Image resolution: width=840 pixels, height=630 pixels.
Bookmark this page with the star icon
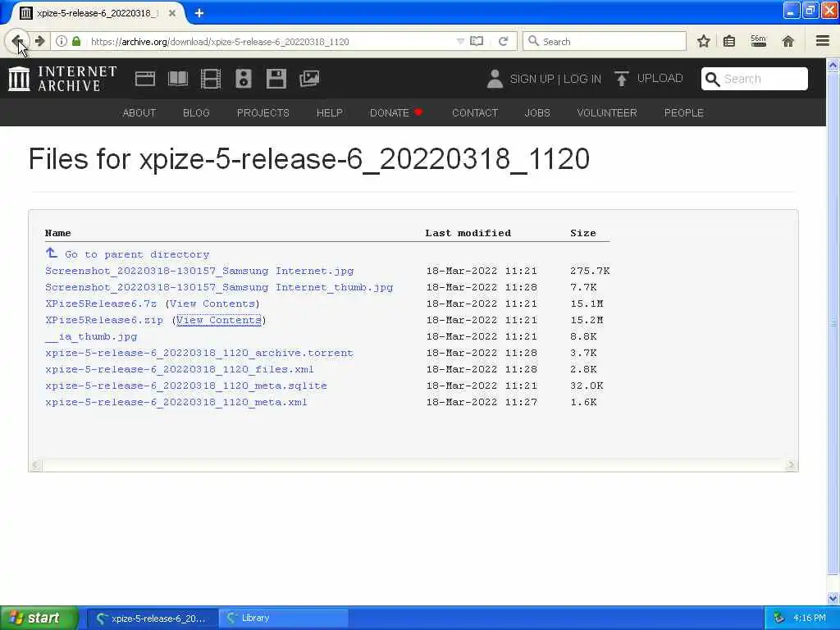[704, 41]
